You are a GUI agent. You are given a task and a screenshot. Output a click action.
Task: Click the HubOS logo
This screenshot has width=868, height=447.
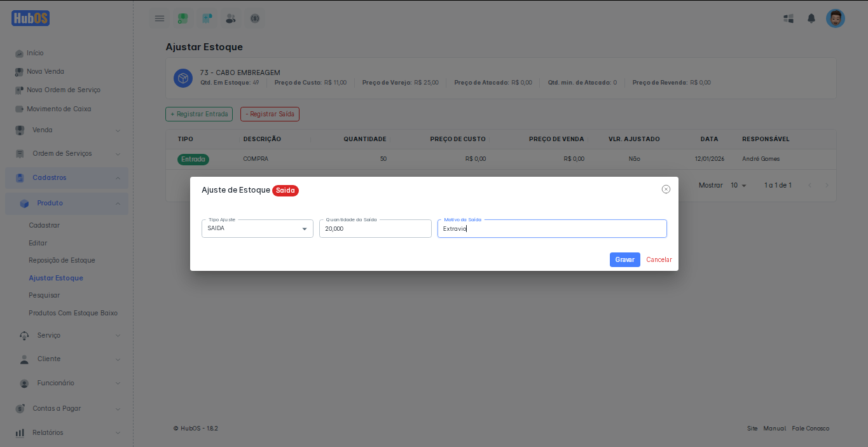coord(31,18)
